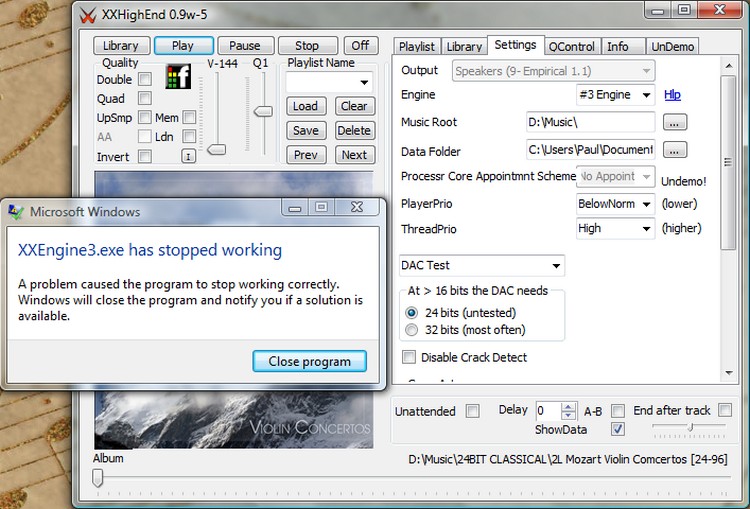The width and height of the screenshot is (750, 509).
Task: Toggle the Invert checkbox
Action: coord(144,156)
